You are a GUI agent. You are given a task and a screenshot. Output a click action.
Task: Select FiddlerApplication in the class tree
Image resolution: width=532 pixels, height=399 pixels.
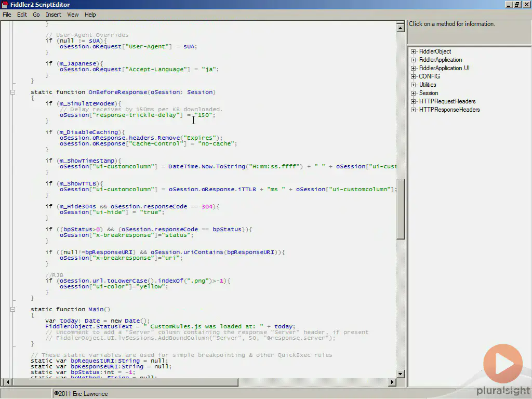(x=441, y=60)
